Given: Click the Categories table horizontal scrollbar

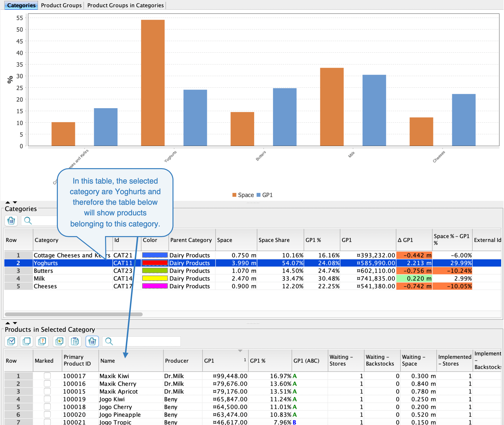Looking at the screenshot, I should pos(74,314).
